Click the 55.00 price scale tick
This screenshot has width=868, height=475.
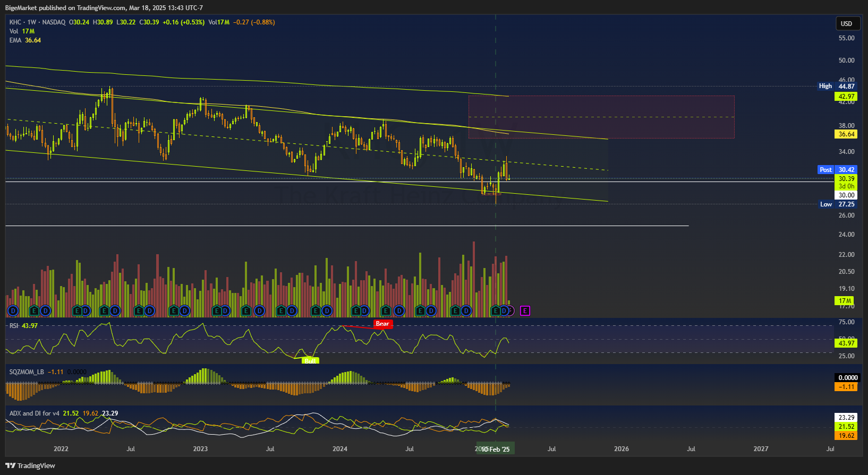click(x=846, y=38)
